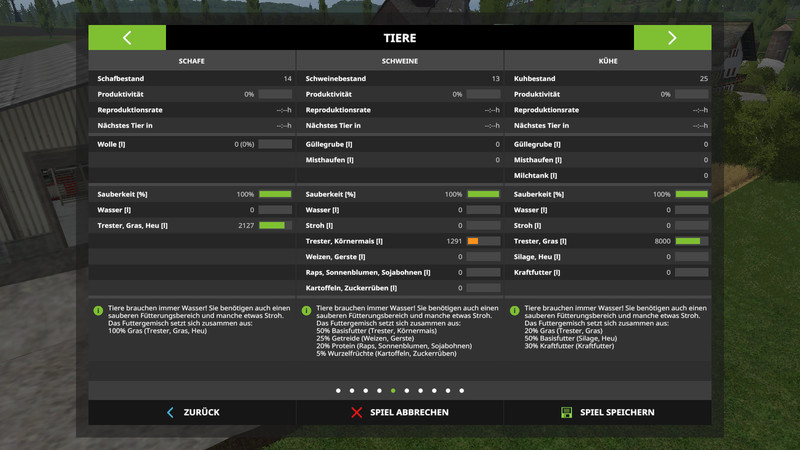Click the red X icon for Spiel abbrechen
The width and height of the screenshot is (800, 450).
[356, 412]
